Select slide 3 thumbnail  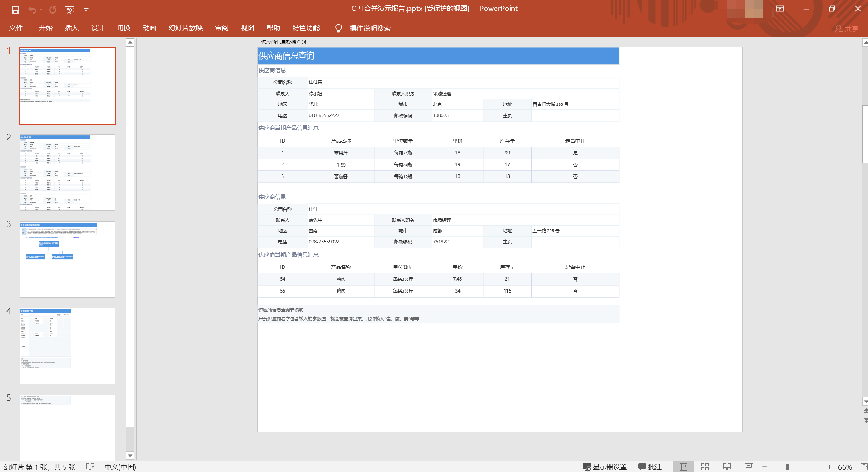pos(67,259)
